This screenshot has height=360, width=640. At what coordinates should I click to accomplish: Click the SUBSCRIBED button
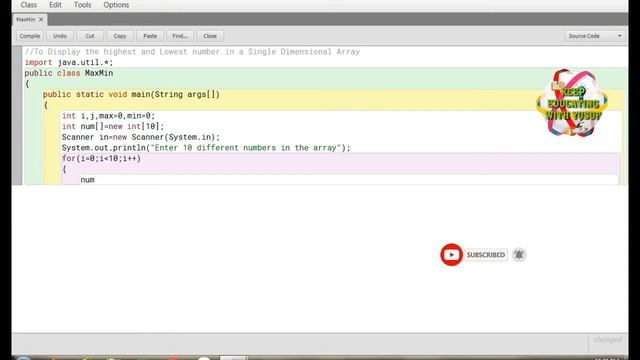click(x=486, y=255)
